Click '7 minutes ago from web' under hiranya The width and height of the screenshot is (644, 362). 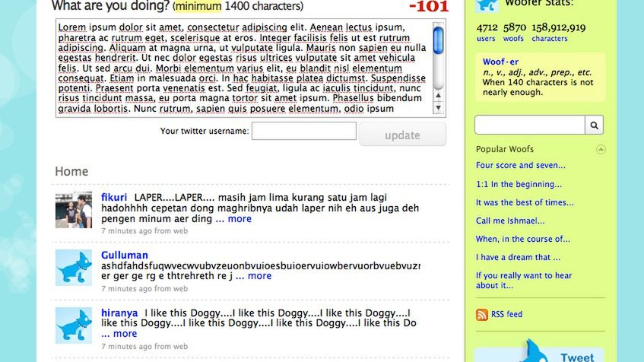pyautogui.click(x=144, y=346)
